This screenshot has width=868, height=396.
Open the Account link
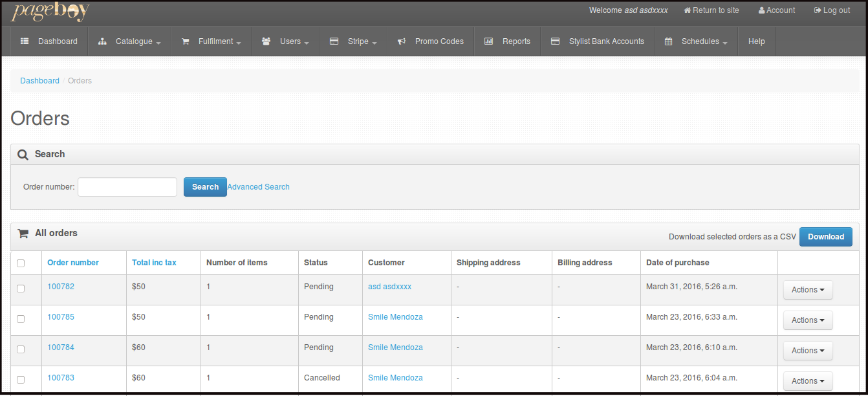[x=777, y=10]
